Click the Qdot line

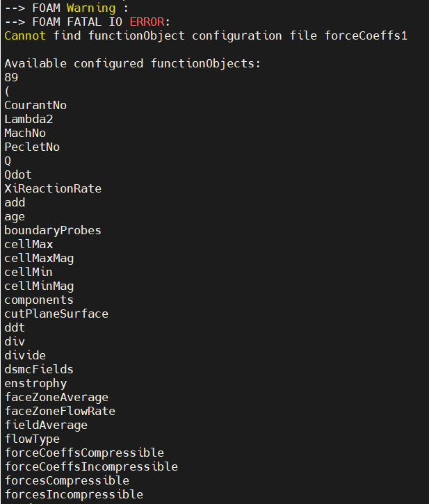click(x=18, y=175)
